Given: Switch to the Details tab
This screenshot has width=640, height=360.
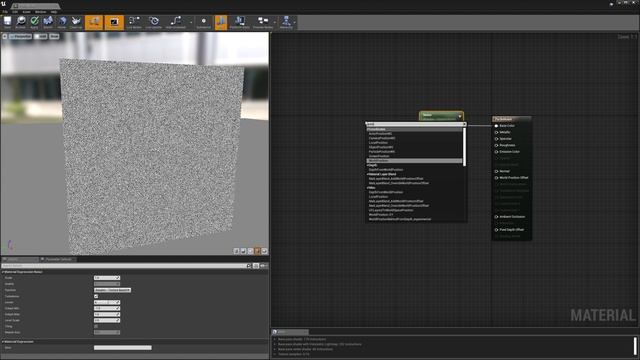Looking at the screenshot, I should coord(20,259).
